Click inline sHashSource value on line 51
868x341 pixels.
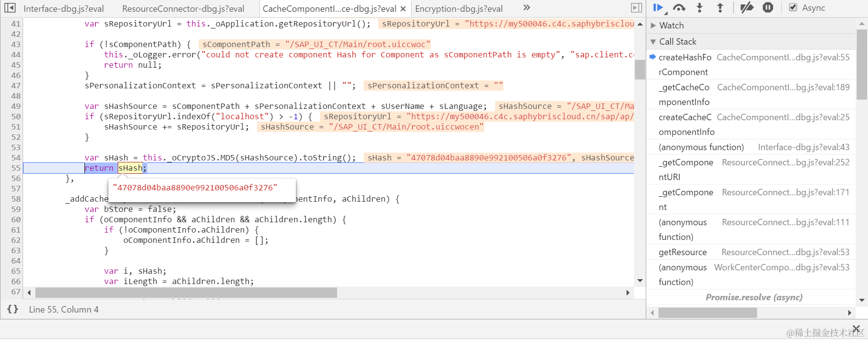point(371,127)
